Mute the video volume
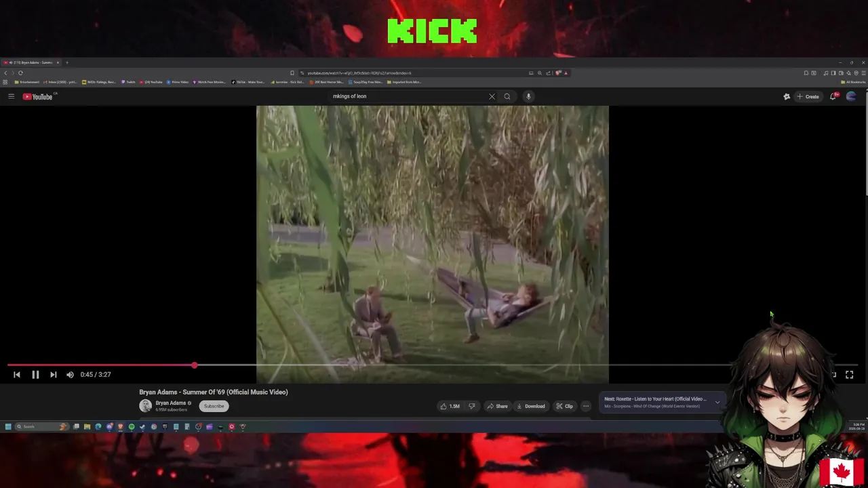 70,374
